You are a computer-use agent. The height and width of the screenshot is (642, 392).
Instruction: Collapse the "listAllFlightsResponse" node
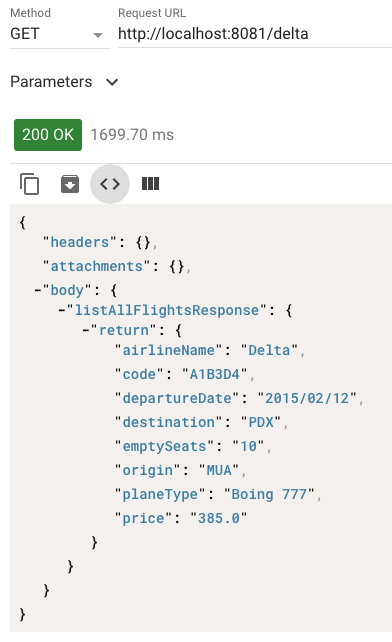(x=62, y=310)
